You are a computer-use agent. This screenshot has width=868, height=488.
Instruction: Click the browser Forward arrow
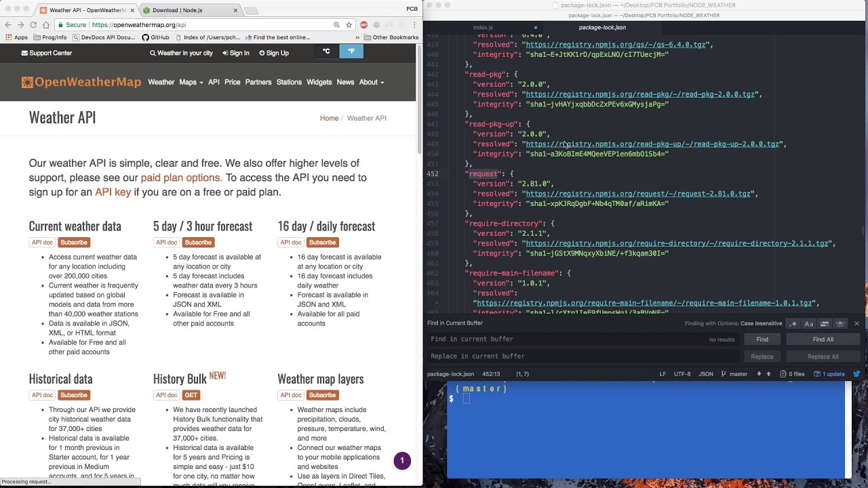click(x=20, y=25)
